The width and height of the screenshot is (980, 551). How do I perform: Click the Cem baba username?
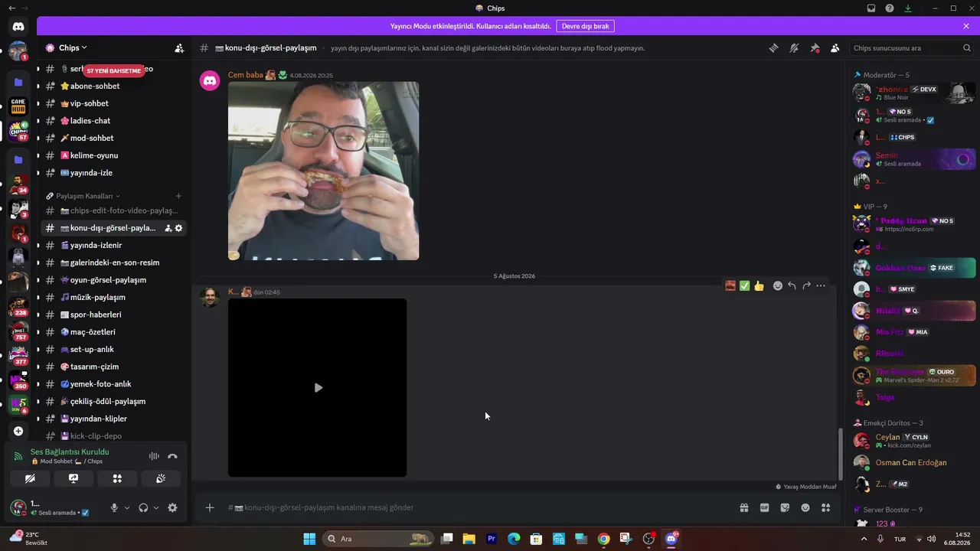pos(246,75)
